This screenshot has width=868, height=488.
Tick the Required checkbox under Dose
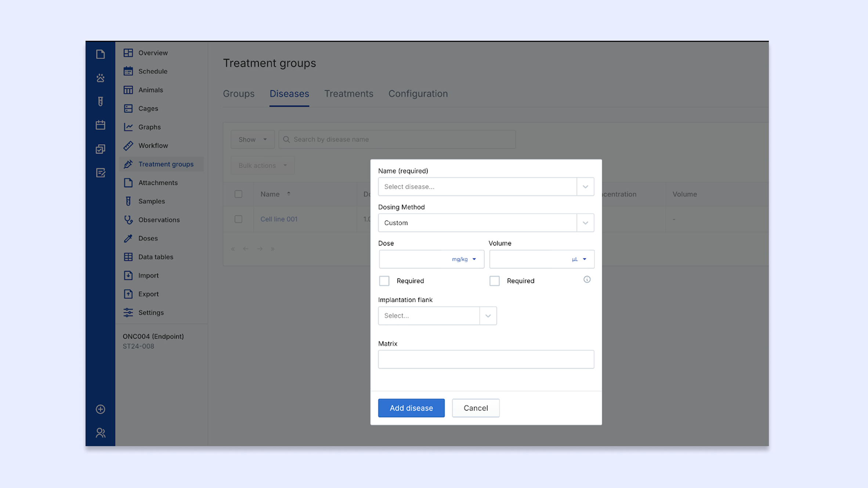[x=384, y=281]
